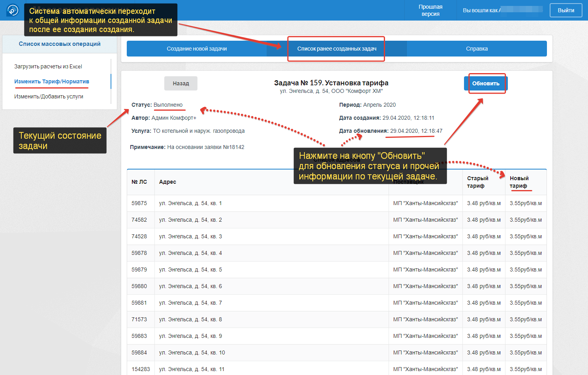Click the 'Назад' button
The height and width of the screenshot is (375, 588).
tap(181, 83)
